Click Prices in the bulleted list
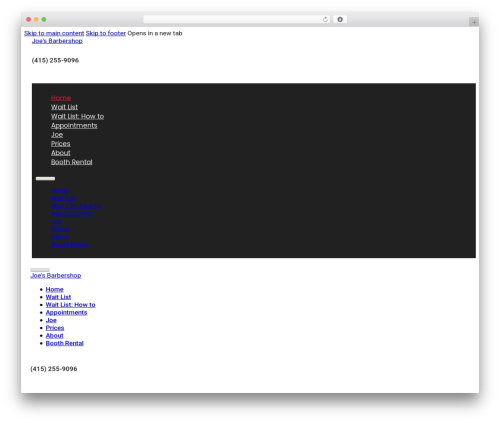The image size is (500, 423). point(55,328)
